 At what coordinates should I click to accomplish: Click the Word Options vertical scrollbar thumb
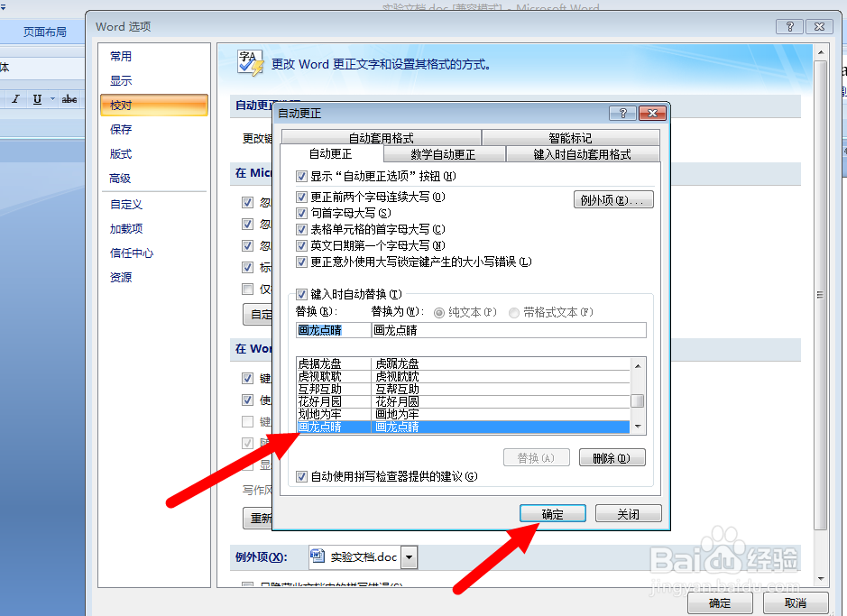click(821, 295)
